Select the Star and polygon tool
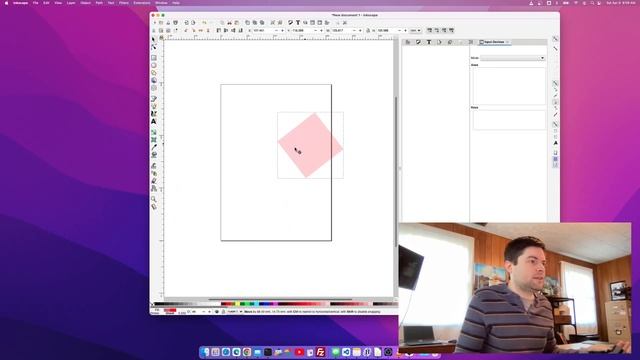Screen dimensions: 640x360 154,73
